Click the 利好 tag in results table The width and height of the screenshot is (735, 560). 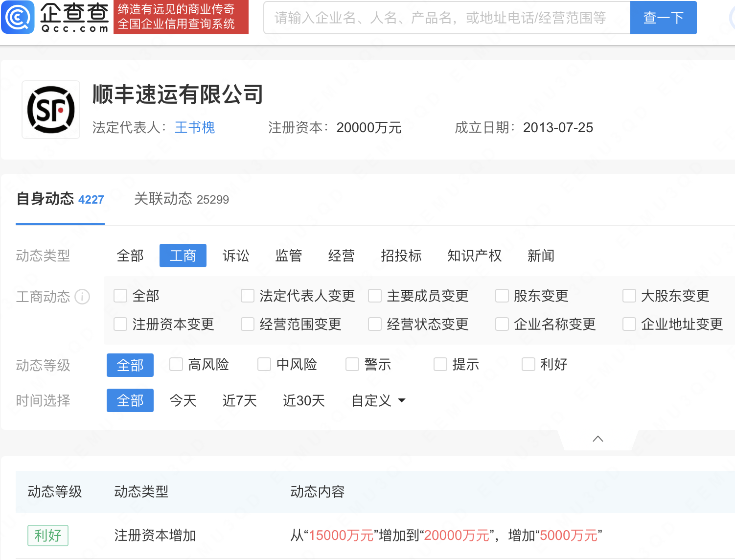tap(47, 536)
